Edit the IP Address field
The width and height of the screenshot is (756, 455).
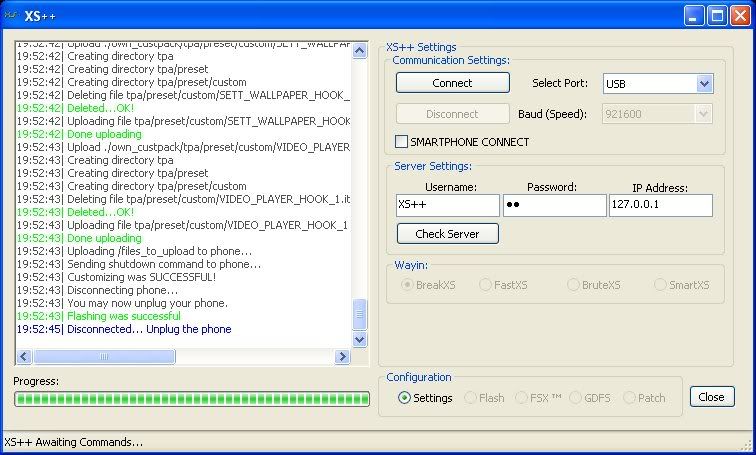660,205
